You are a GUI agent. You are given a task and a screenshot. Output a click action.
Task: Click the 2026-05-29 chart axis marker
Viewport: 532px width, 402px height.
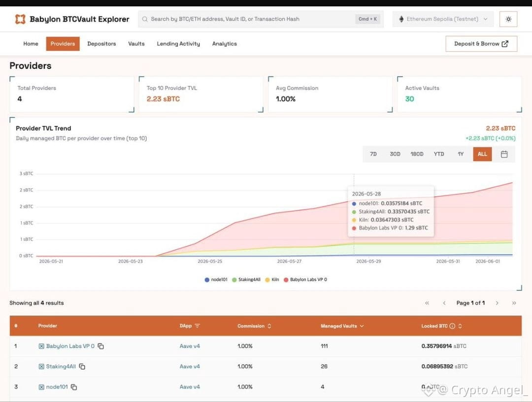(x=368, y=261)
